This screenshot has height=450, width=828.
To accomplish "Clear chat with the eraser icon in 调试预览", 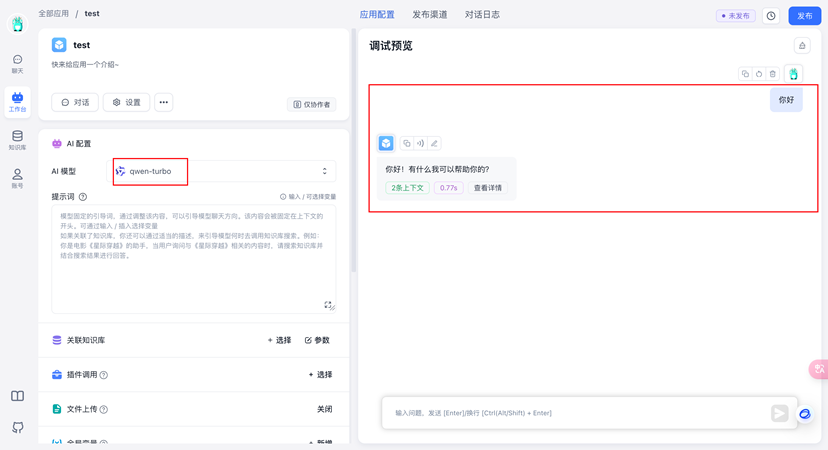I will point(801,45).
